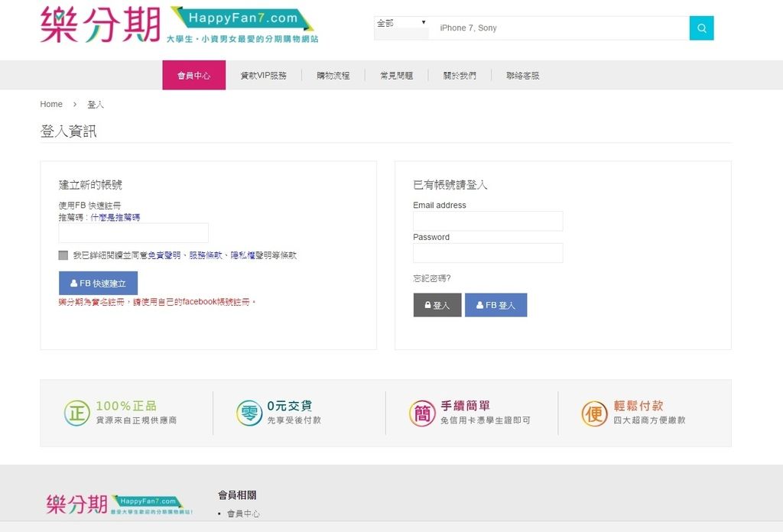The image size is (783, 532).
Task: Open 關於我們 in the navigation bar
Action: pos(460,76)
